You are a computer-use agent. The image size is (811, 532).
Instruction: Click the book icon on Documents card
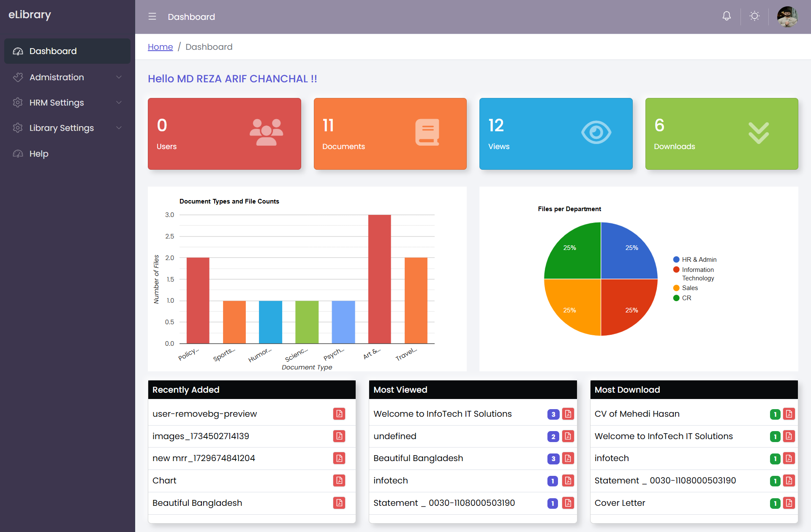[427, 132]
